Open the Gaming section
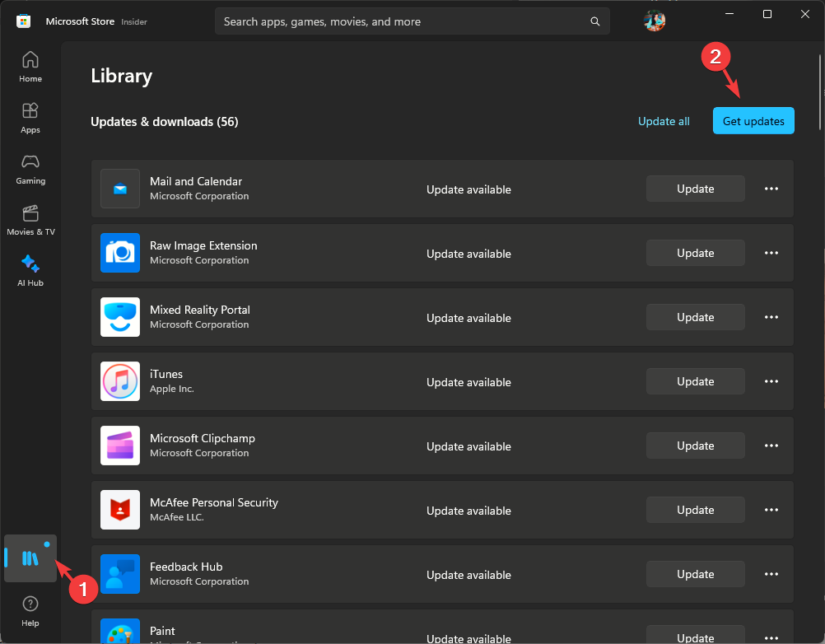The height and width of the screenshot is (644, 825). [x=30, y=169]
